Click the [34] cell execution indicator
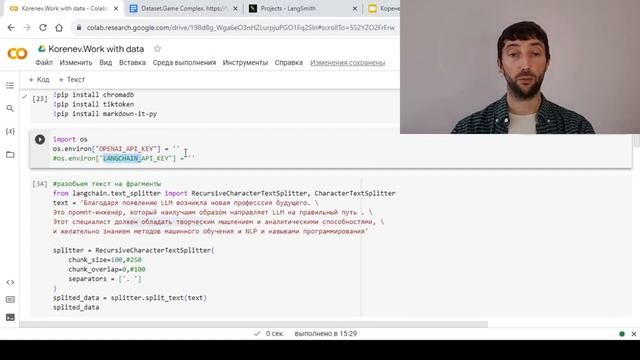This screenshot has width=640, height=360. [x=40, y=184]
